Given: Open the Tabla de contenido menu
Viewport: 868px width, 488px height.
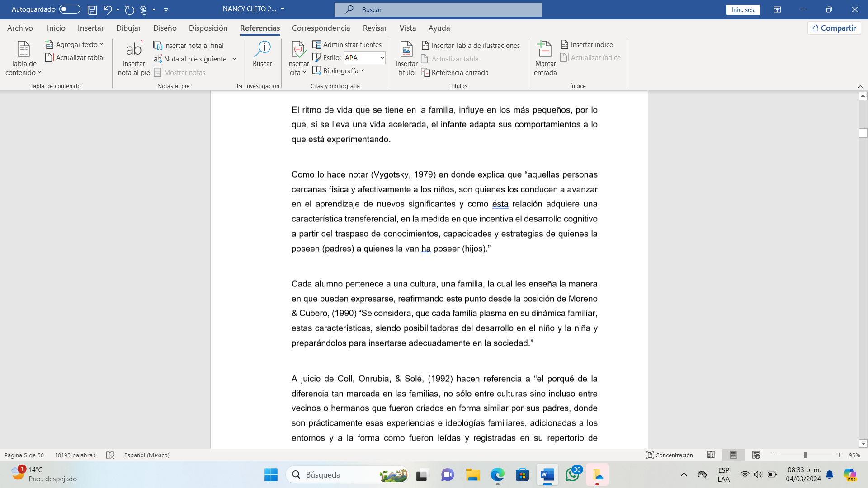Looking at the screenshot, I should point(24,59).
